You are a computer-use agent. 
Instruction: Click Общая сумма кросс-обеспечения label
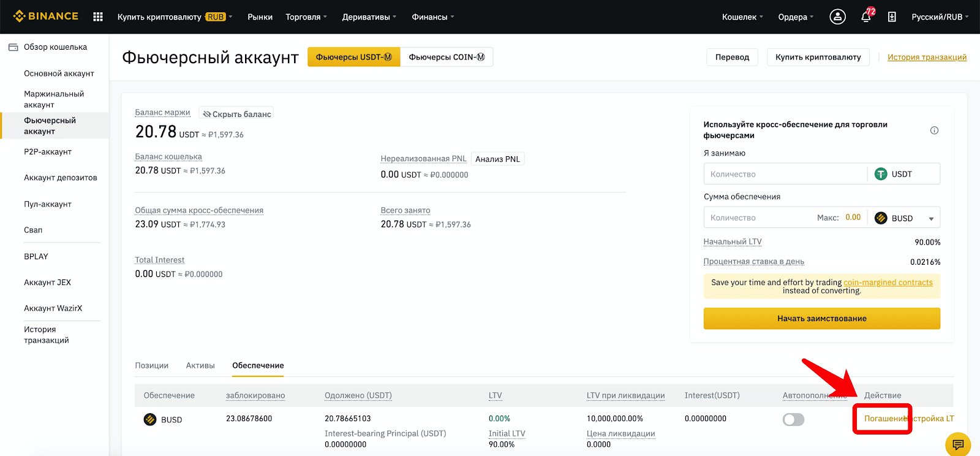click(199, 210)
